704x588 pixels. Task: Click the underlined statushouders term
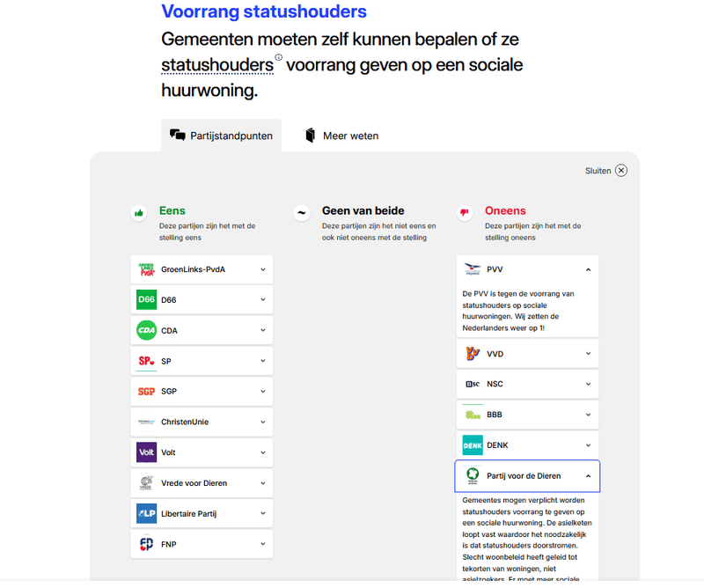coord(217,66)
